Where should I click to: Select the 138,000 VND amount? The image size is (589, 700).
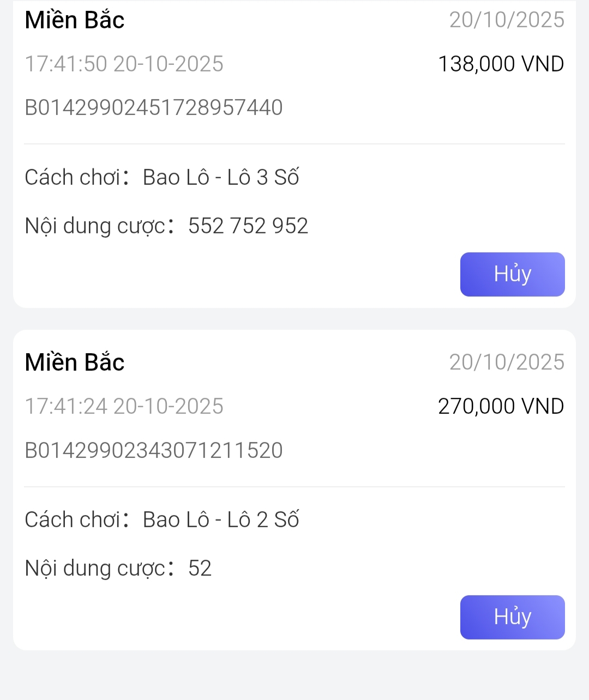click(501, 64)
